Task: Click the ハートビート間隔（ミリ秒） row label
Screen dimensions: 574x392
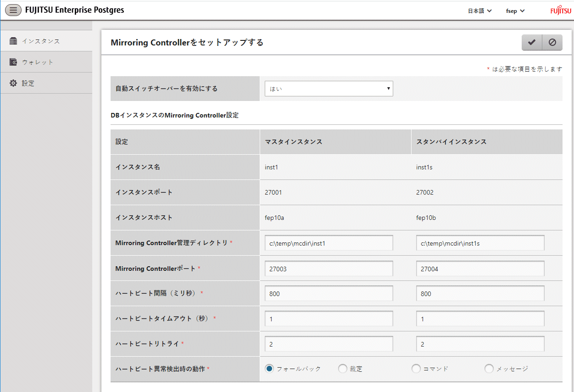Action: pyautogui.click(x=156, y=293)
